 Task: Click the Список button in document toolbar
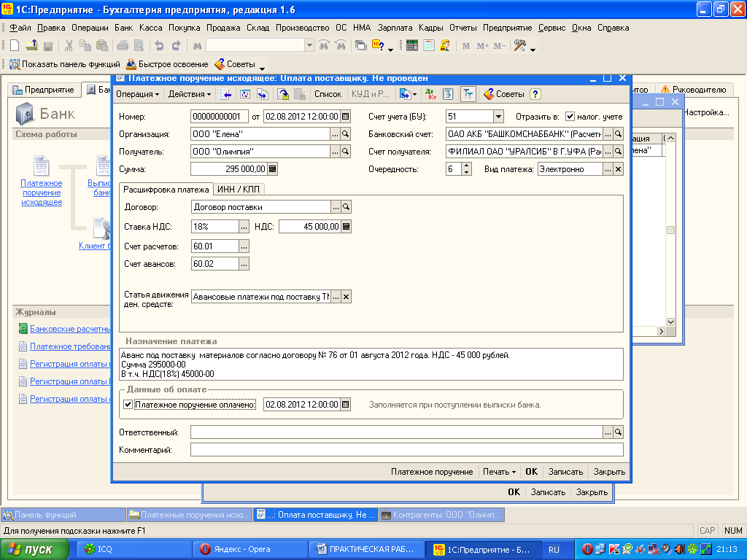[328, 94]
